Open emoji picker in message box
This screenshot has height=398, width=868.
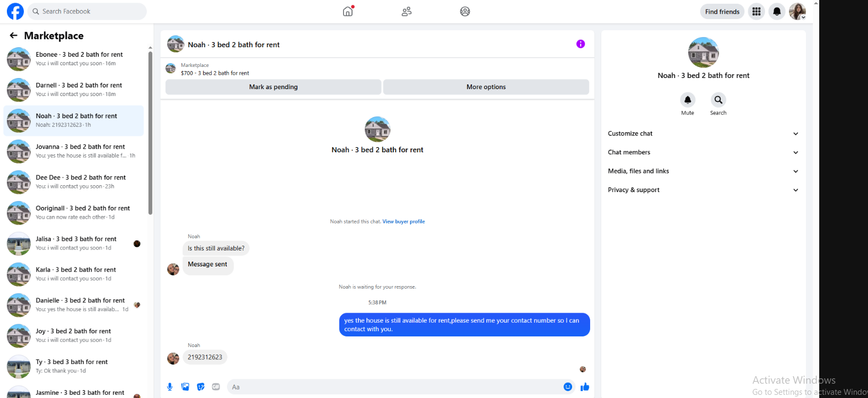pos(568,387)
